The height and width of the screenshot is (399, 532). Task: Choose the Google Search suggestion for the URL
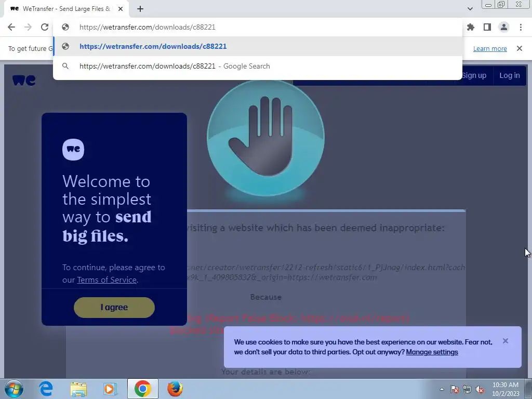[258, 66]
